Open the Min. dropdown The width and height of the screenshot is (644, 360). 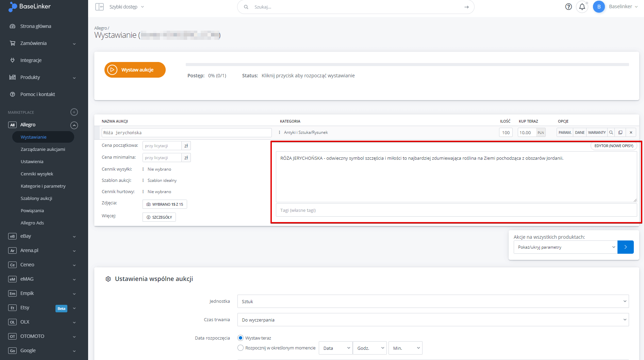point(406,348)
